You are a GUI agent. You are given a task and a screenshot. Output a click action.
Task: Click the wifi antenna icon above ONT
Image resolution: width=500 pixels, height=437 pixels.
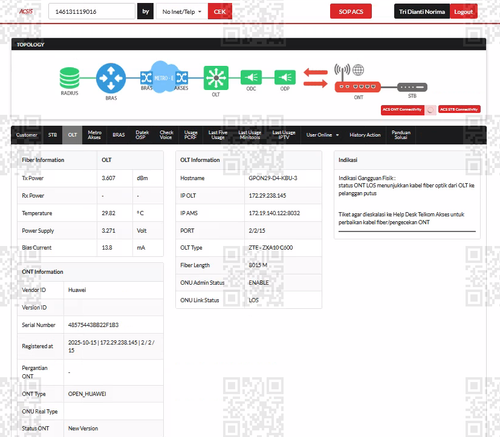342,72
